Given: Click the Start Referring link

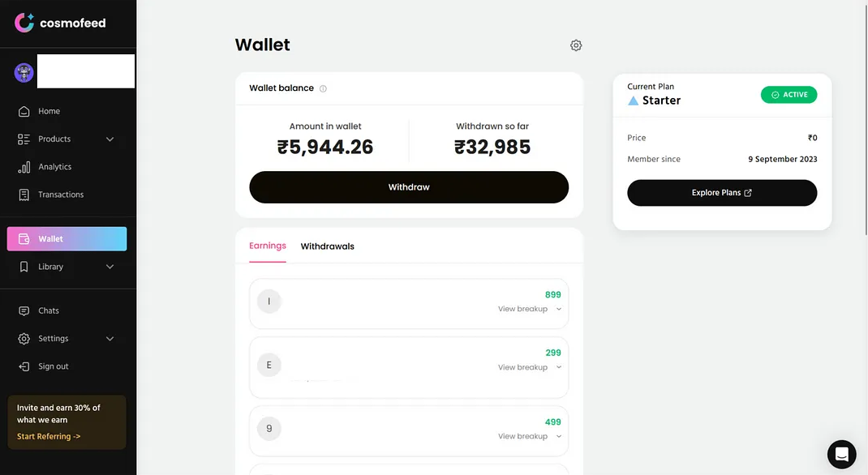Looking at the screenshot, I should click(49, 437).
